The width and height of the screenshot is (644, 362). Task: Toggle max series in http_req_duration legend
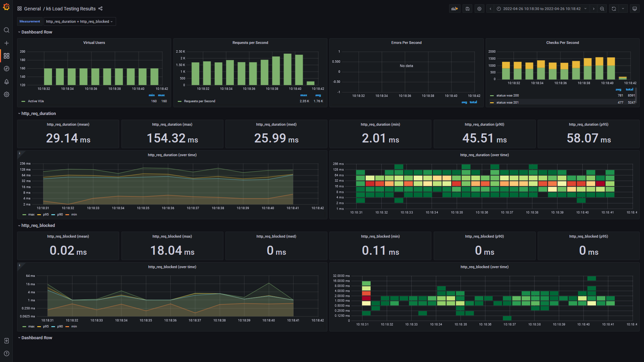click(32, 215)
